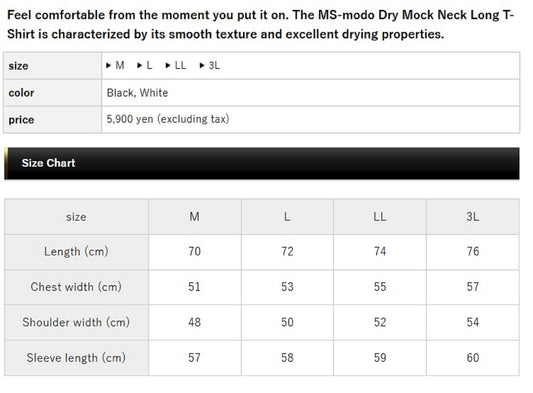This screenshot has width=533, height=393.
Task: Click the arrow icon before LL
Action: click(x=168, y=65)
